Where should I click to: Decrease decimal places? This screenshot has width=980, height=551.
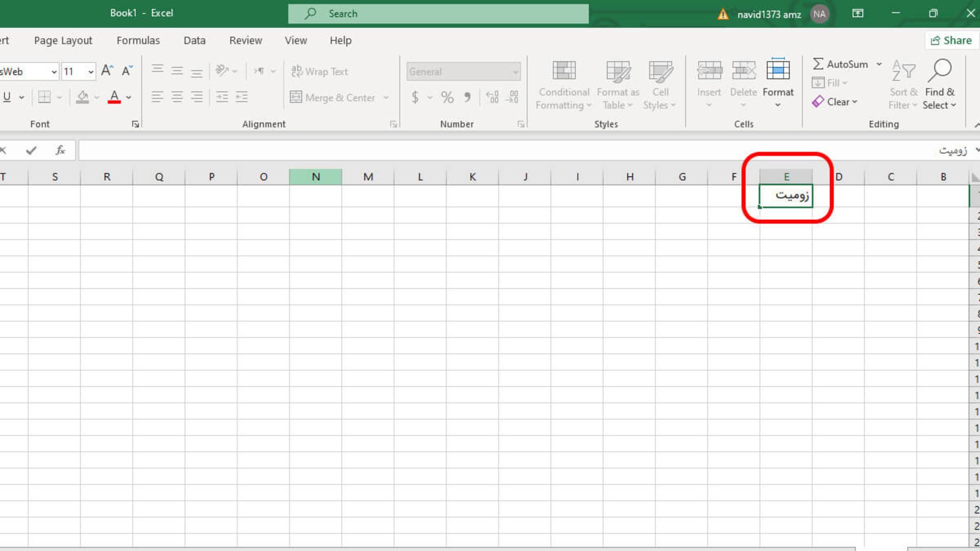click(512, 97)
